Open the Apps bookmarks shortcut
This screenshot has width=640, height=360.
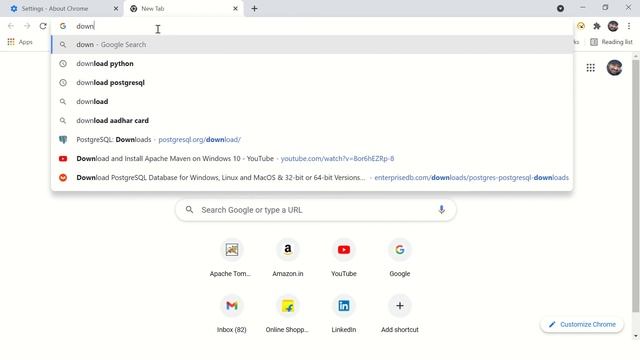click(20, 42)
